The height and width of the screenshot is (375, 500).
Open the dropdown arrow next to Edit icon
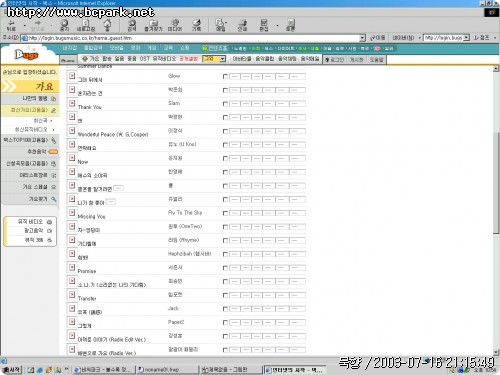(277, 25)
